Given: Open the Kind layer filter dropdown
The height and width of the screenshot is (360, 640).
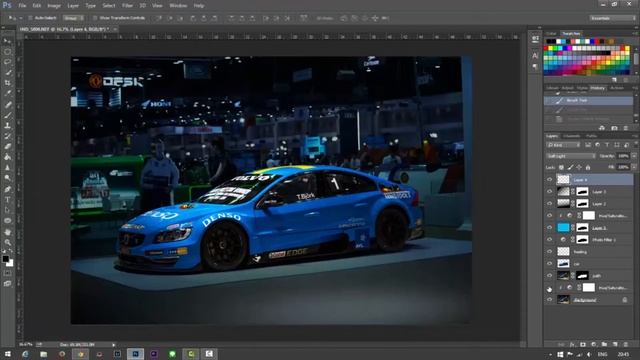Looking at the screenshot, I should pyautogui.click(x=563, y=145).
